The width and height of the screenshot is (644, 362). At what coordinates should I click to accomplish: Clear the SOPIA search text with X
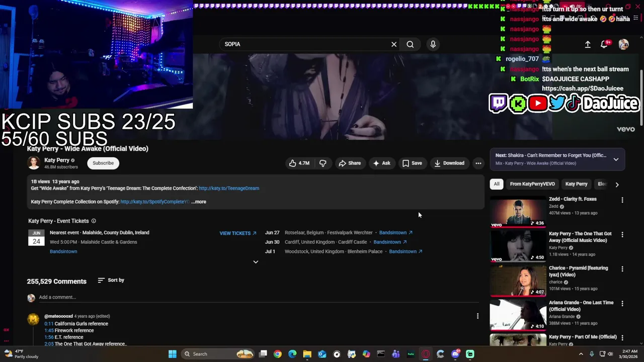point(394,44)
